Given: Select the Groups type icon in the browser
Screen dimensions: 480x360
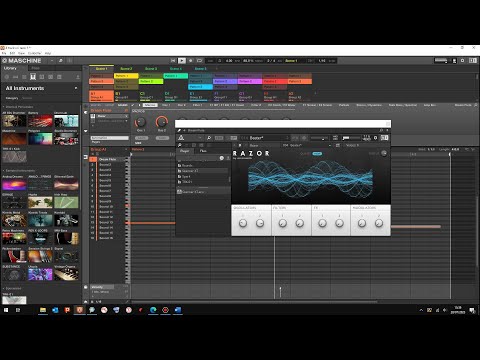Looking at the screenshot, I should click(15, 77).
